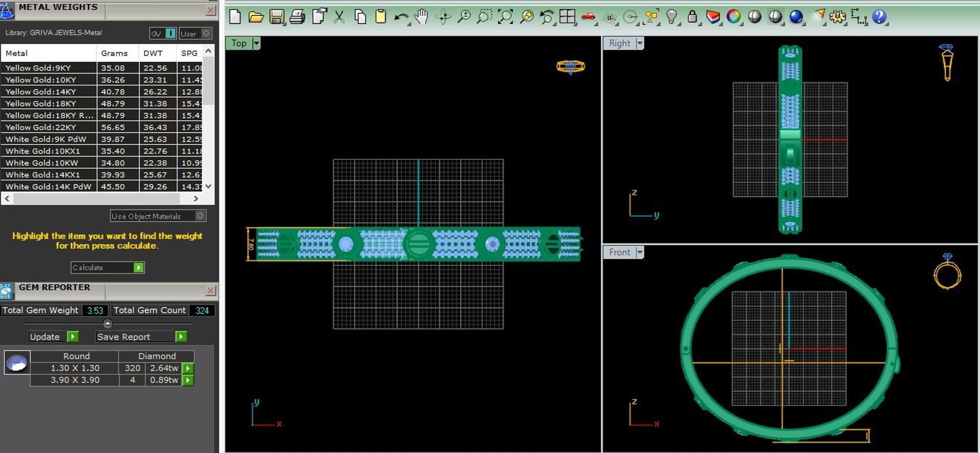This screenshot has height=453, width=980.
Task: Click the blue question mark help icon
Action: click(x=879, y=17)
